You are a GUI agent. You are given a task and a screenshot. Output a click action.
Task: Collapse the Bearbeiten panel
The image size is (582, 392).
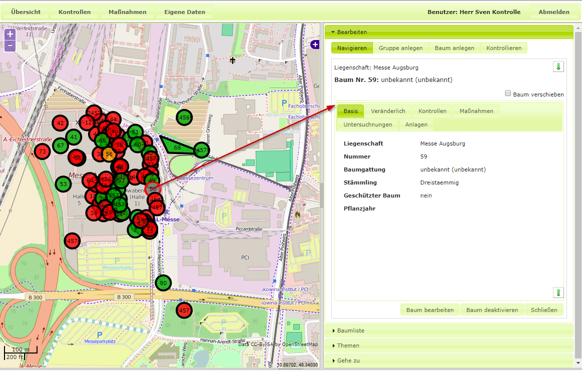(352, 32)
